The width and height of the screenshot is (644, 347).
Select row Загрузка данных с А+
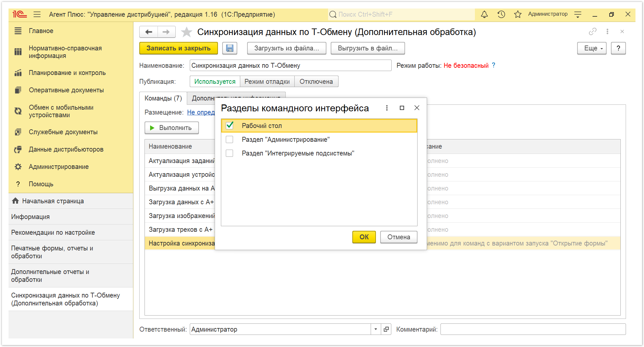pos(180,202)
